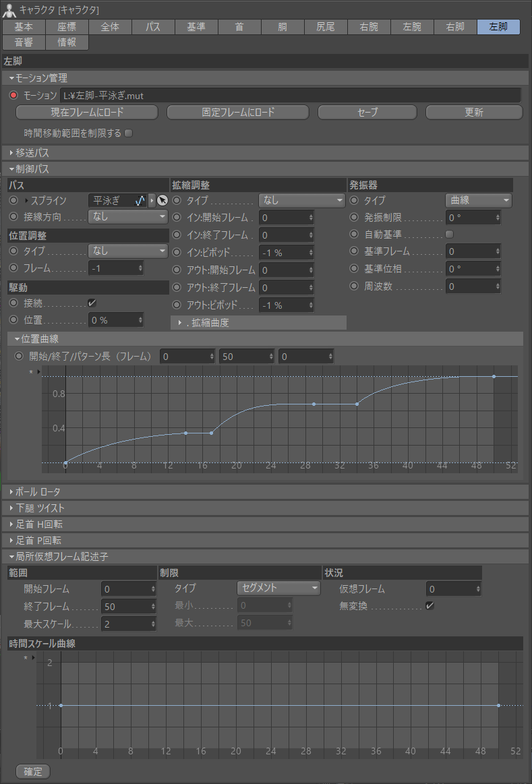Open the 発振器 タイプ dropdown showing 曲線
The image size is (532, 784).
478,200
